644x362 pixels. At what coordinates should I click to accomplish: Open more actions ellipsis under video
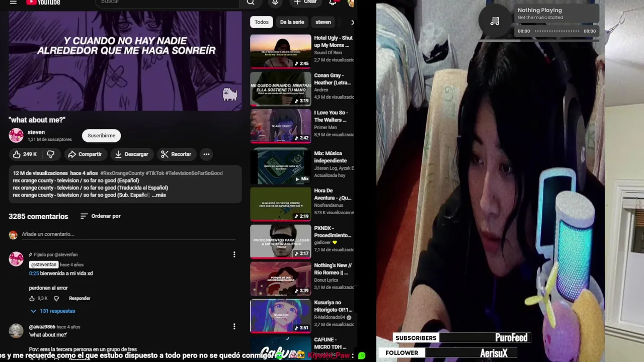[x=206, y=154]
